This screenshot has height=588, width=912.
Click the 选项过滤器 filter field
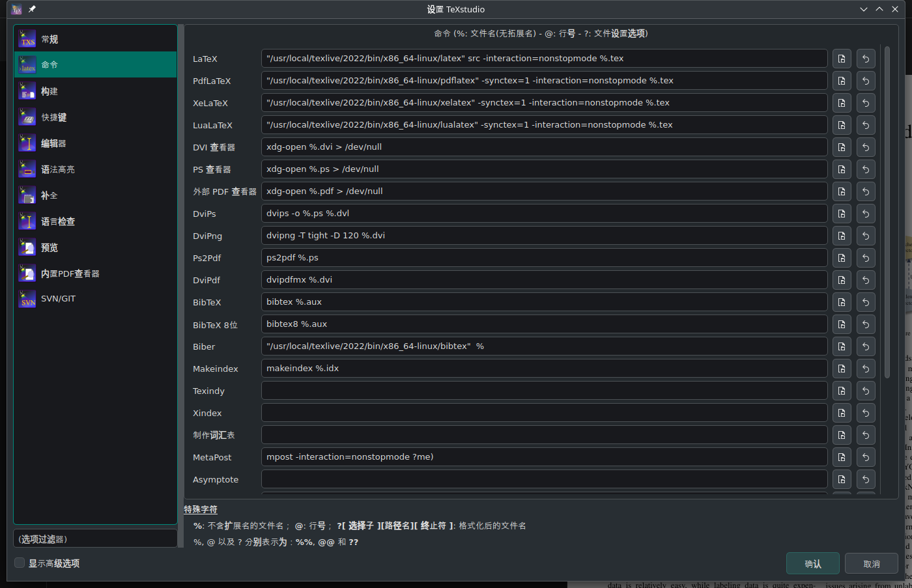tap(95, 539)
